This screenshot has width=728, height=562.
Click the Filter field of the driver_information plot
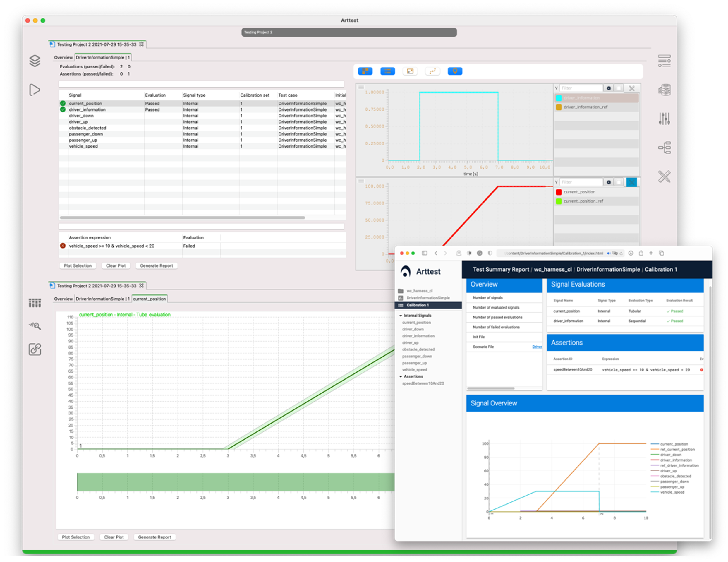[x=581, y=88]
